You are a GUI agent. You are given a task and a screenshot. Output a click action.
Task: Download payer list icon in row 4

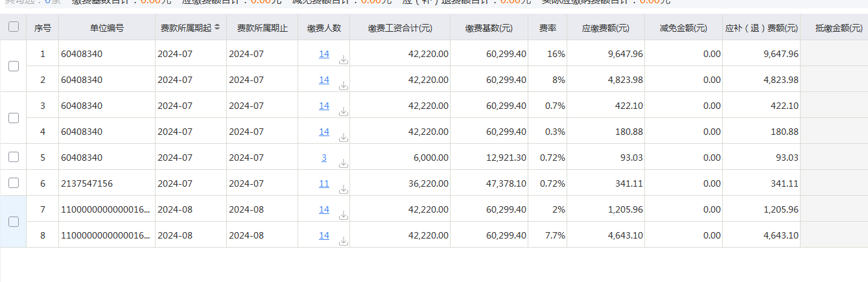pyautogui.click(x=344, y=137)
